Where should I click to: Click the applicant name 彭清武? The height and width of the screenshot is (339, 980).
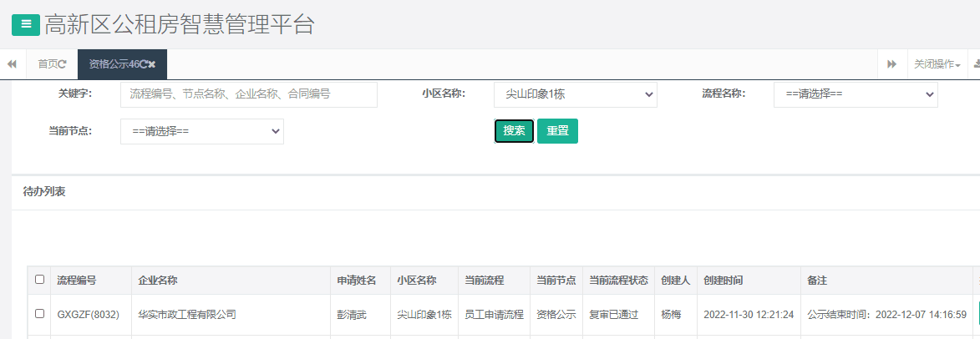click(x=352, y=315)
